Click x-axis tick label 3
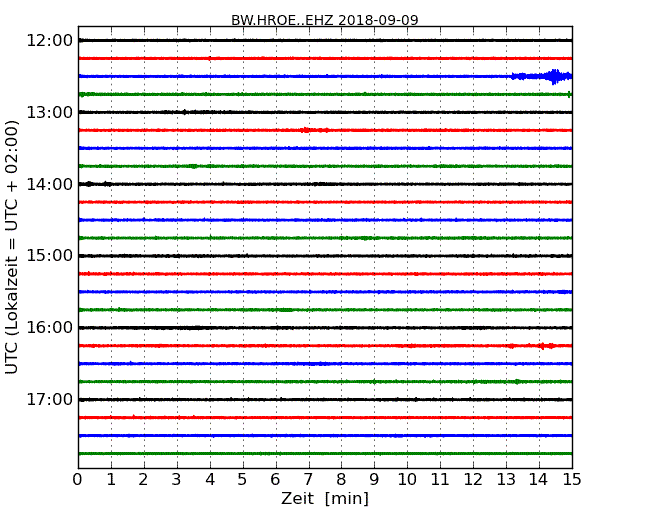Viewport: 650px width, 520px height. [177, 480]
